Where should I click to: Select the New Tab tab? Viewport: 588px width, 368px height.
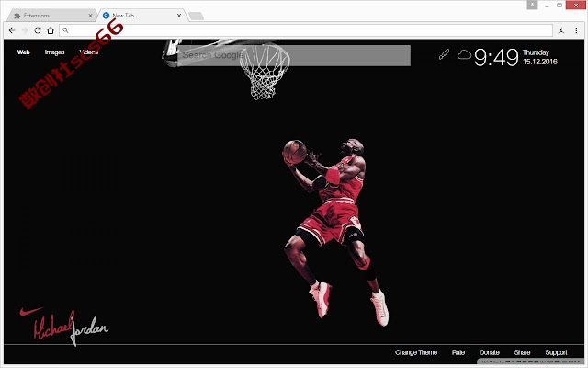pyautogui.click(x=142, y=16)
